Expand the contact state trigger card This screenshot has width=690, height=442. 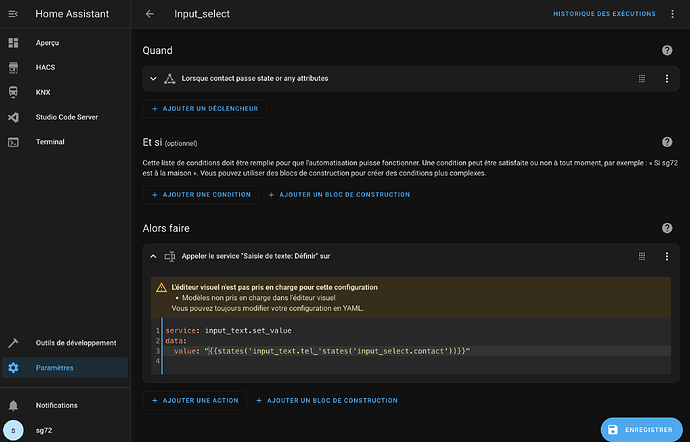153,79
